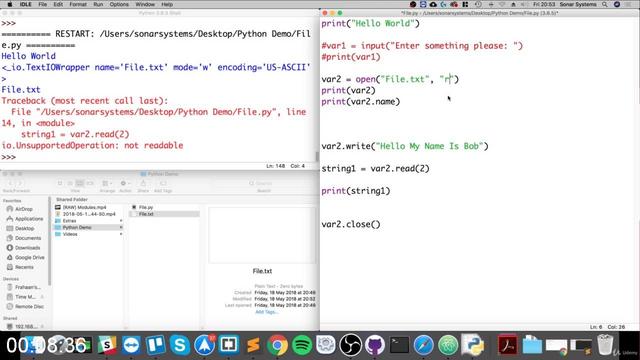Click the clock showing Fri 20:53
The width and height of the screenshot is (640, 360).
pyautogui.click(x=544, y=4)
